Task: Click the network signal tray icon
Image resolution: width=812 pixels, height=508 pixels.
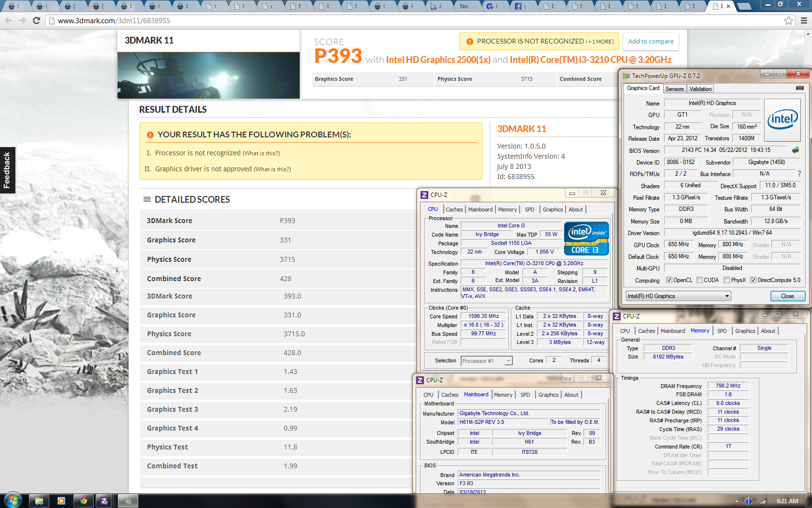Action: tap(763, 501)
